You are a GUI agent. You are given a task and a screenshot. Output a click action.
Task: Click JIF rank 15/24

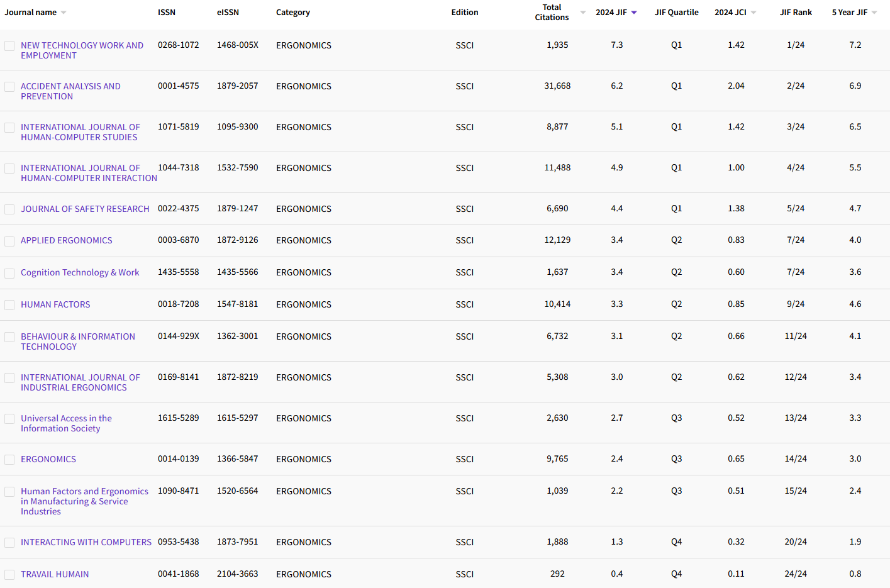[796, 491]
